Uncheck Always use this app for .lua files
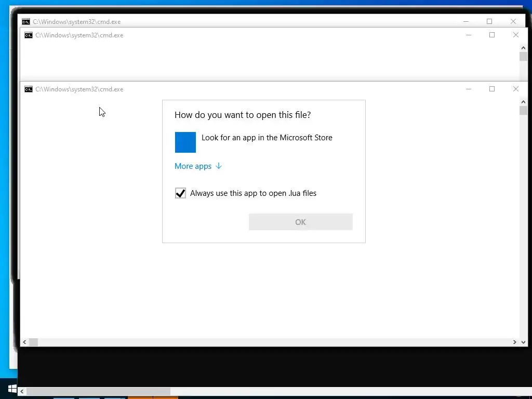The image size is (532, 399). 180,193
